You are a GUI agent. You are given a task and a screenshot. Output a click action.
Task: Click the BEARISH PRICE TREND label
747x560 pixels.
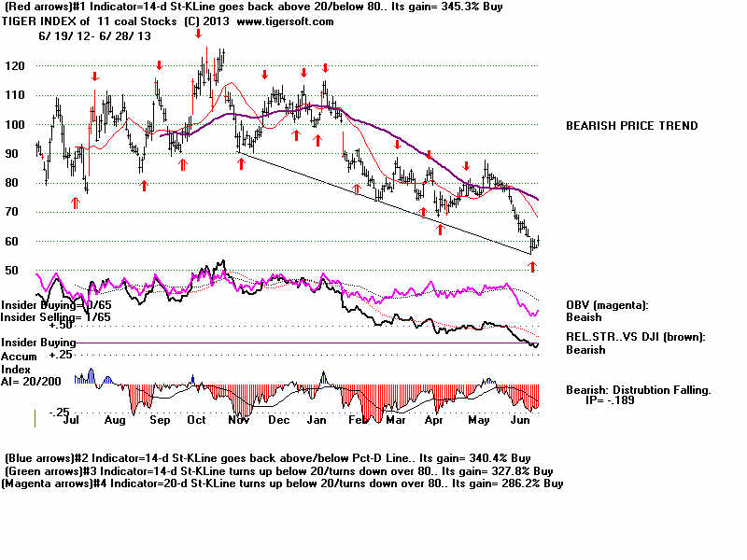point(631,126)
